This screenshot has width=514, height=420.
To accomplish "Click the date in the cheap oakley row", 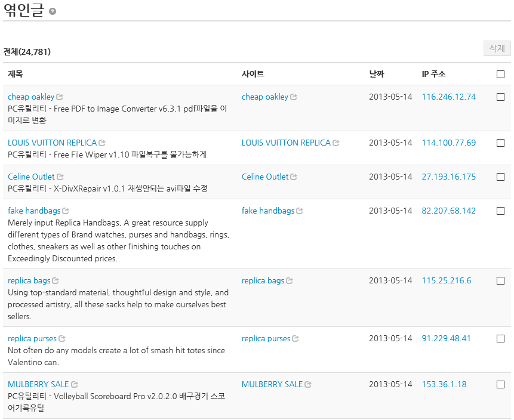I will tap(390, 97).
